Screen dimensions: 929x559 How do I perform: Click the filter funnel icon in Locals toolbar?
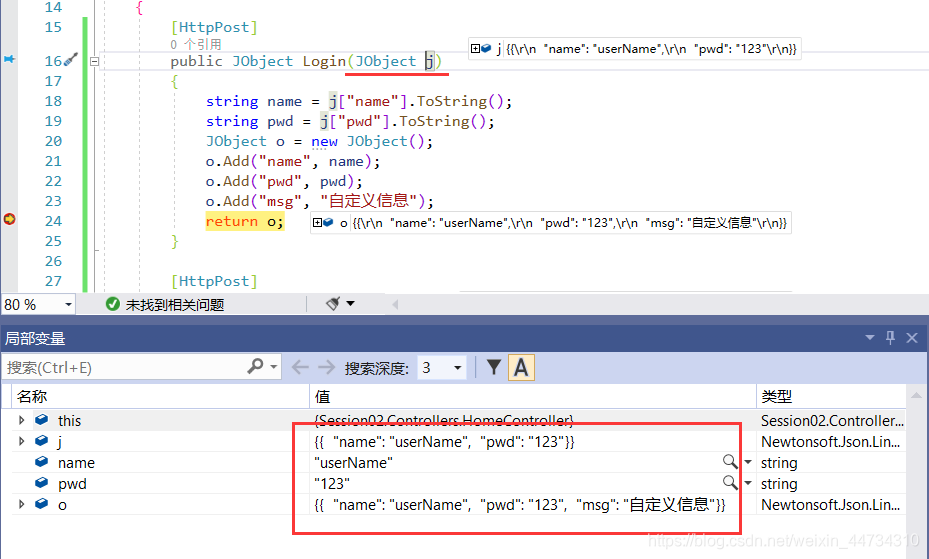point(494,367)
